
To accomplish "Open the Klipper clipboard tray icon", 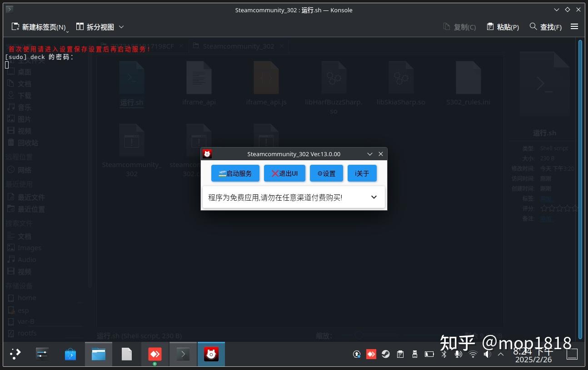I will click(400, 354).
